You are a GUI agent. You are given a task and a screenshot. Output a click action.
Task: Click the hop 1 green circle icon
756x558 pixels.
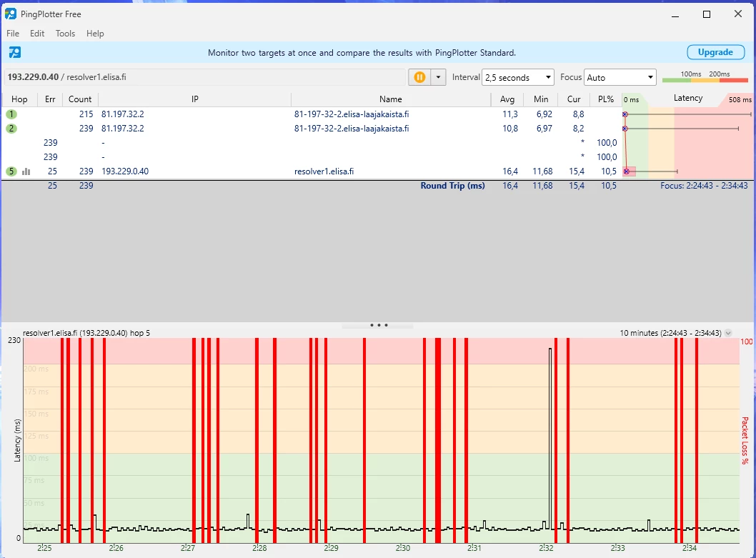11,114
